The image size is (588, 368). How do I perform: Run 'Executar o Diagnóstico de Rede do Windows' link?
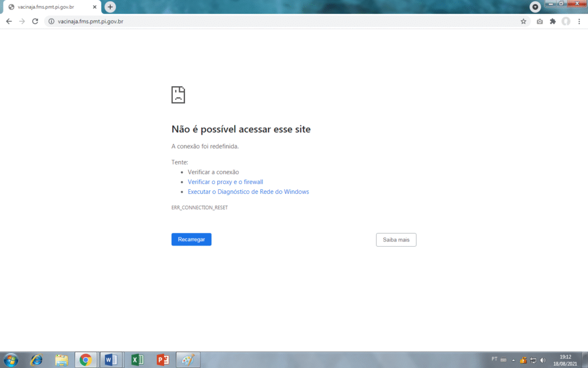pos(248,191)
